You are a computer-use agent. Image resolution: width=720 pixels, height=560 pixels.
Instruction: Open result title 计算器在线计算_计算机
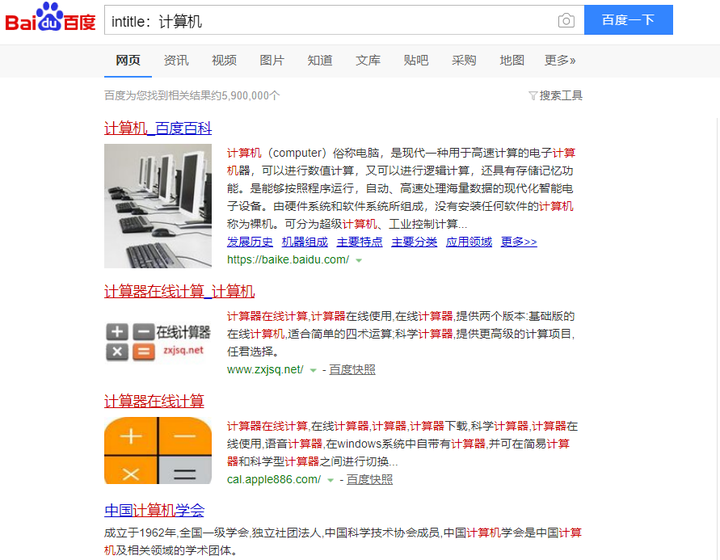(x=179, y=291)
